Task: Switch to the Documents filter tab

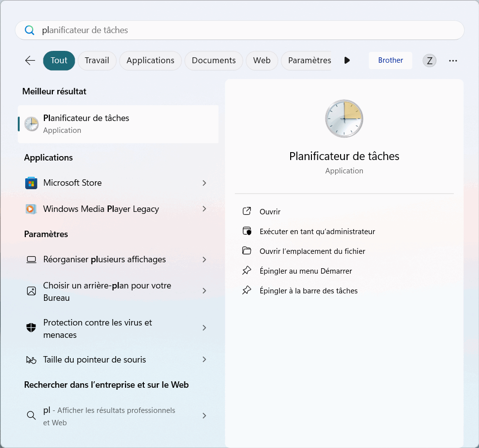Action: tap(214, 60)
